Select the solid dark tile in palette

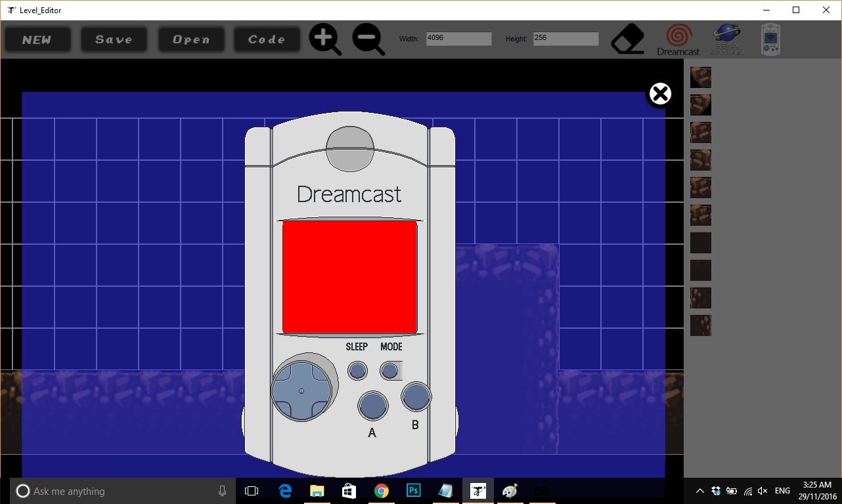pyautogui.click(x=701, y=243)
